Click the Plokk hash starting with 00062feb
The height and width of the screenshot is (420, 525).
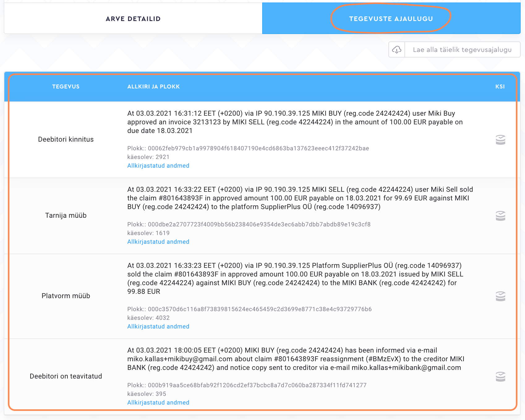(x=258, y=148)
